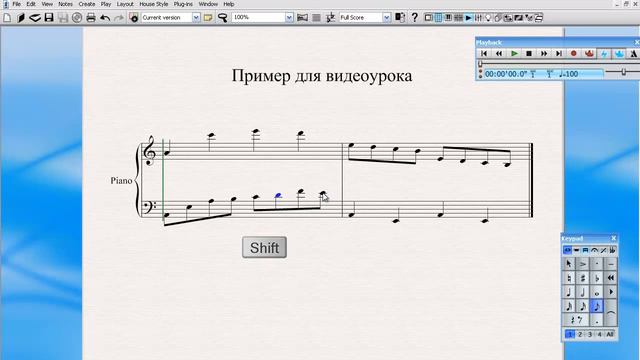
Task: Click the tie key on the Keypad
Action: tap(611, 313)
